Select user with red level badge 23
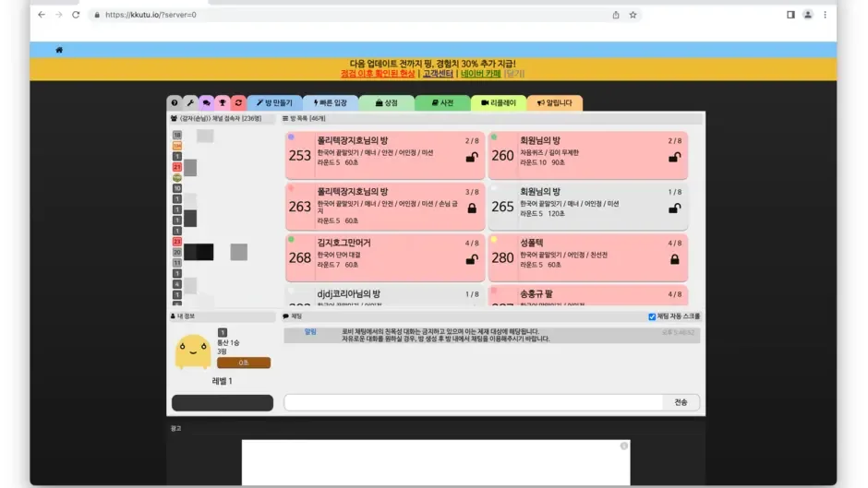The width and height of the screenshot is (868, 488). (x=177, y=242)
